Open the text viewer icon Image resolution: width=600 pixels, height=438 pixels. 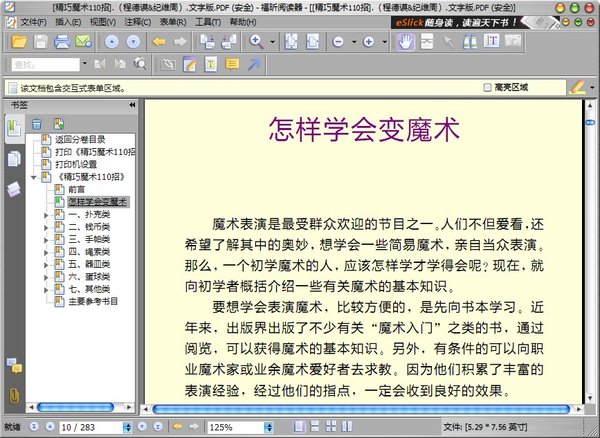pyautogui.click(x=492, y=41)
